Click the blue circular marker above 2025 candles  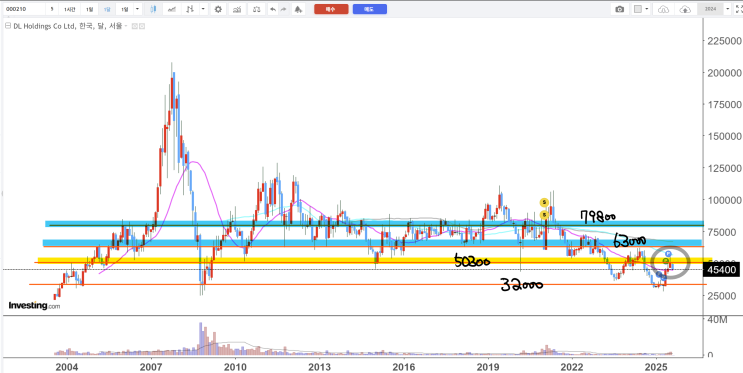[x=669, y=254]
